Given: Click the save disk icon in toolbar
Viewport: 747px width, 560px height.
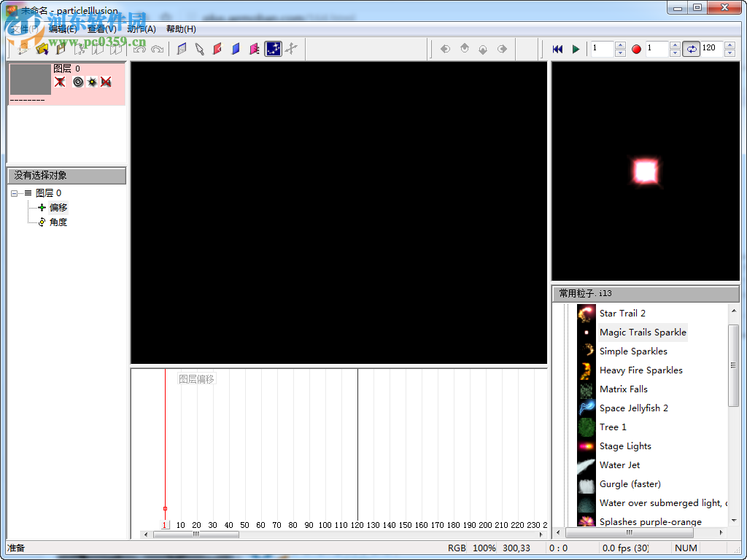Looking at the screenshot, I should click(x=61, y=49).
